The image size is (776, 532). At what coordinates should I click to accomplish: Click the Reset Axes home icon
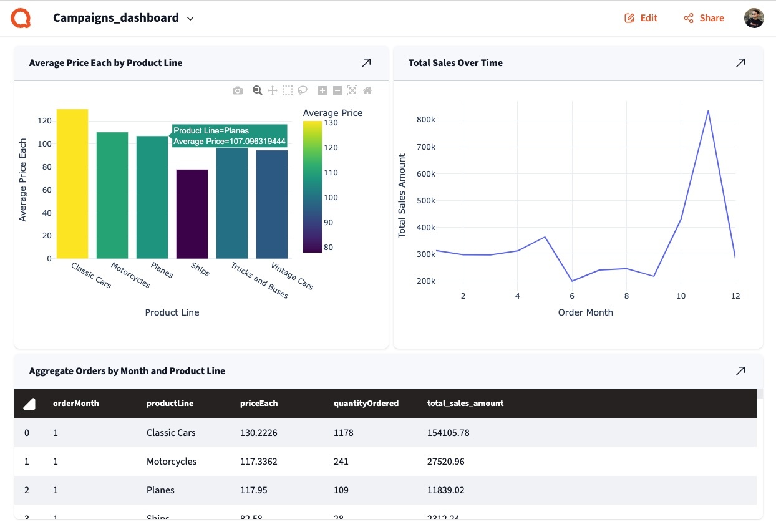point(367,90)
